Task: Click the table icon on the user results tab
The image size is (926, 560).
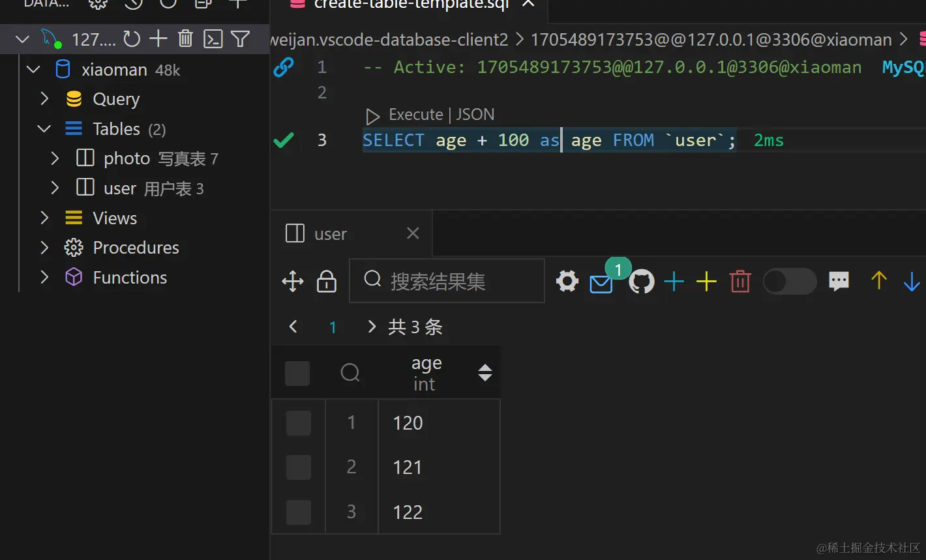Action: click(295, 233)
